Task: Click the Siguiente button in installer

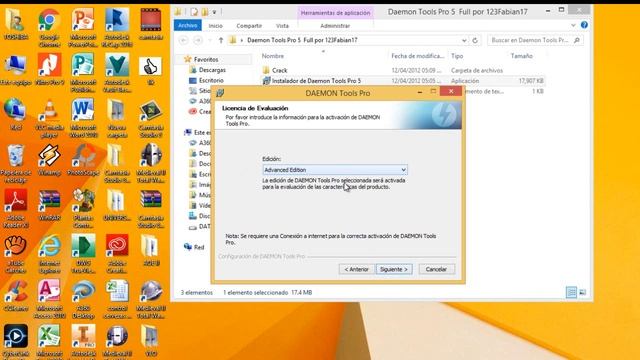Action: pos(394,269)
